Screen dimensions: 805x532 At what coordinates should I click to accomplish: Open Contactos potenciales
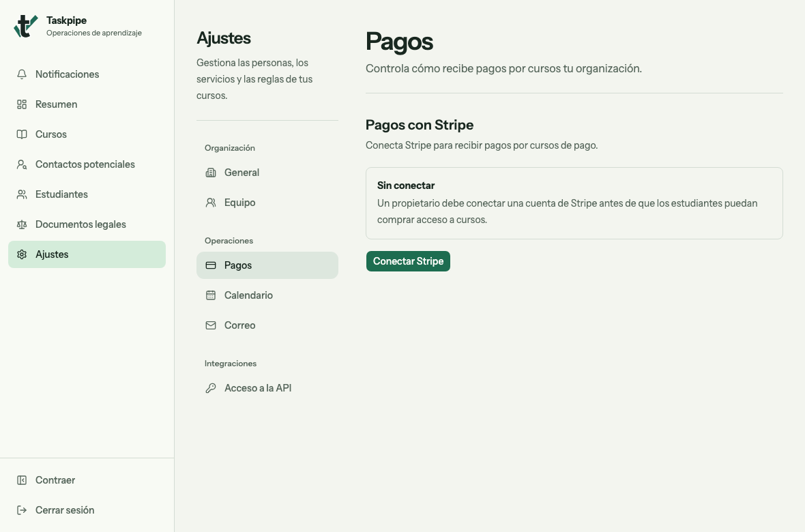point(87,164)
